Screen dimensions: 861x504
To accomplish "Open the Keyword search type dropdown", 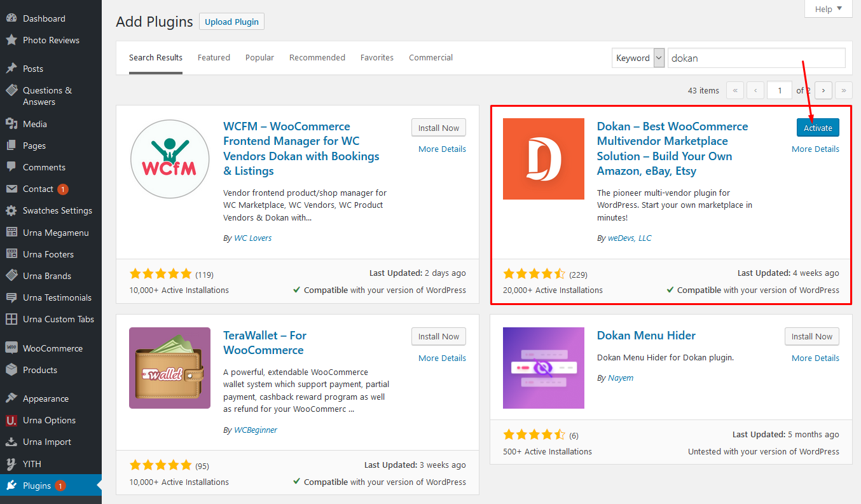I will tap(638, 58).
